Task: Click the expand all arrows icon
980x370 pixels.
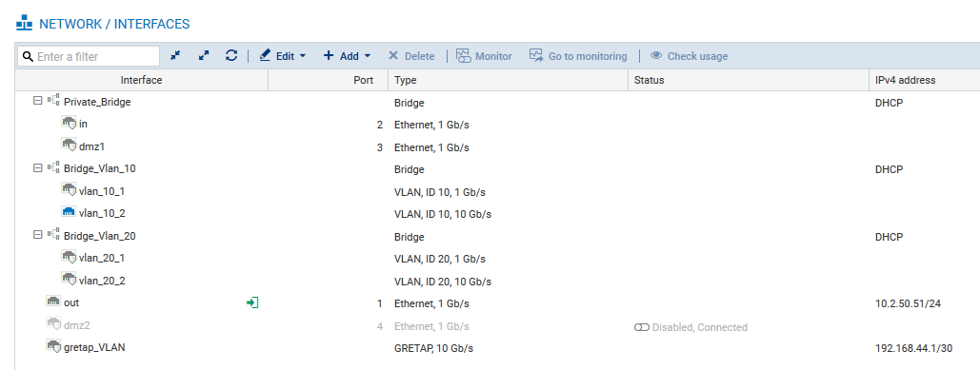Action: point(203,55)
